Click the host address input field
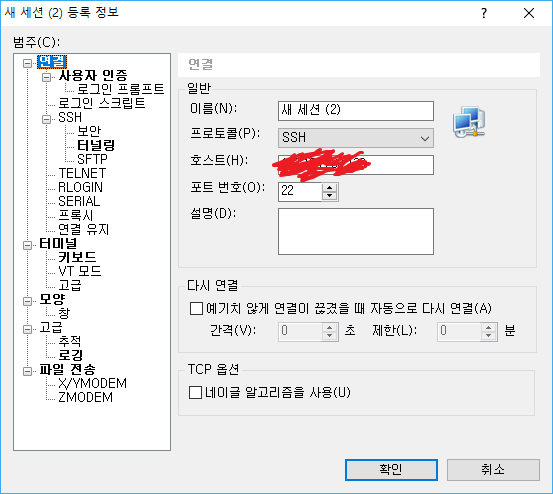Screen dimensions: 553x494 click(x=356, y=165)
